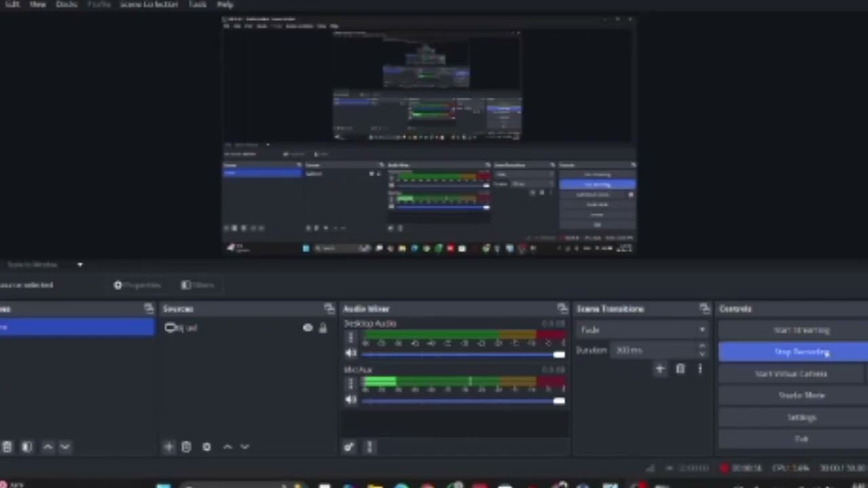
Task: Adjust Mic/Aux volume slider
Action: pyautogui.click(x=463, y=401)
